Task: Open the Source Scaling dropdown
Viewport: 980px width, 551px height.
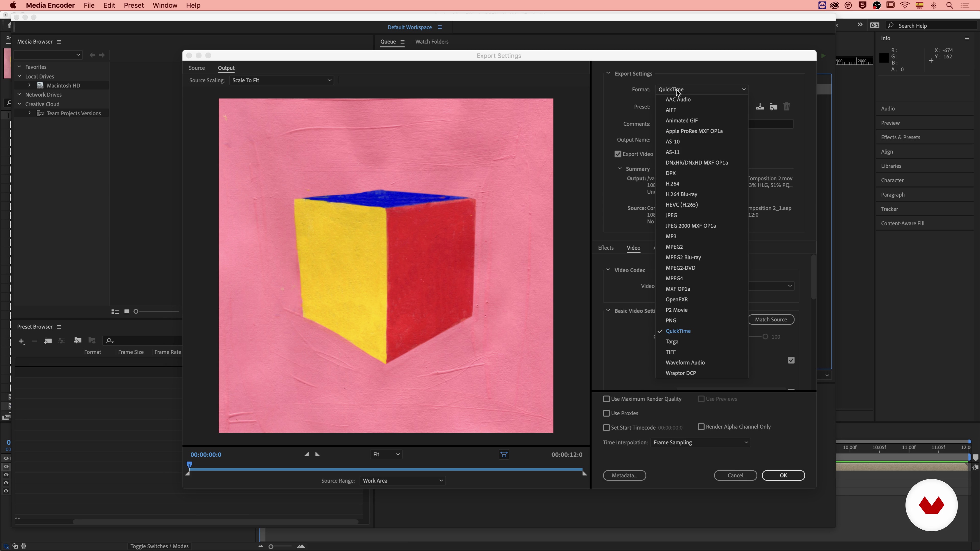Action: [x=281, y=81]
